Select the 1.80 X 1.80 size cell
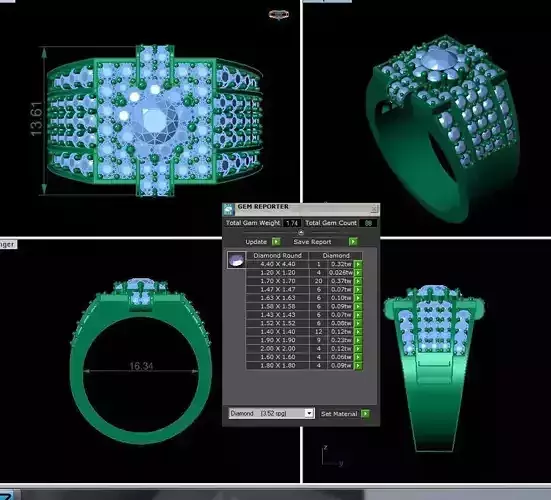This screenshot has height=500, width=551. click(278, 365)
